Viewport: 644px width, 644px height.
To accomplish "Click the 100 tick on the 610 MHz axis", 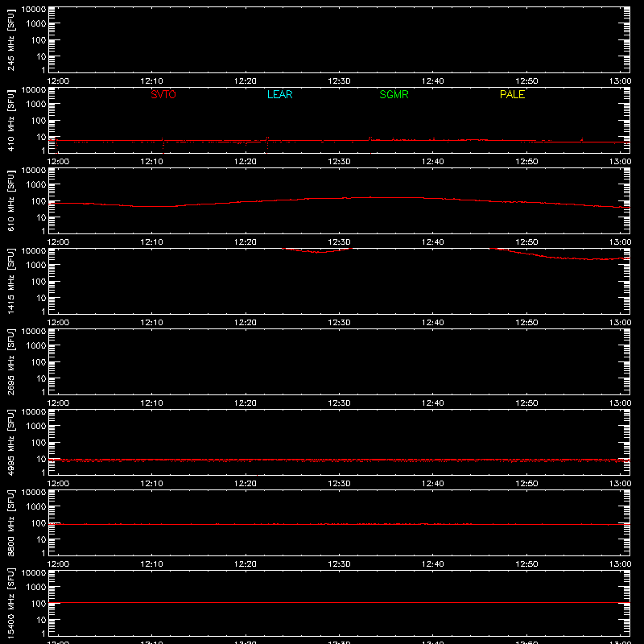I will 38,201.
